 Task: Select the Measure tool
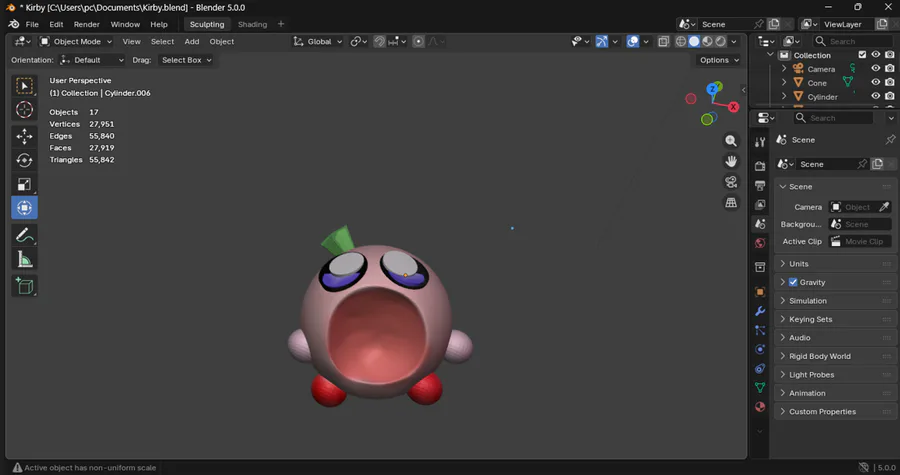(x=24, y=259)
